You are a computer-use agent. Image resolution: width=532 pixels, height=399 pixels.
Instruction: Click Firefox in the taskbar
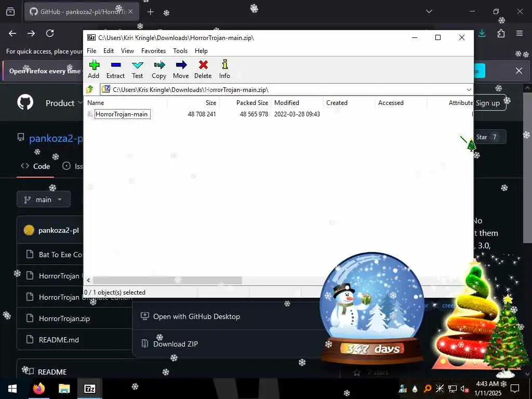point(38,389)
